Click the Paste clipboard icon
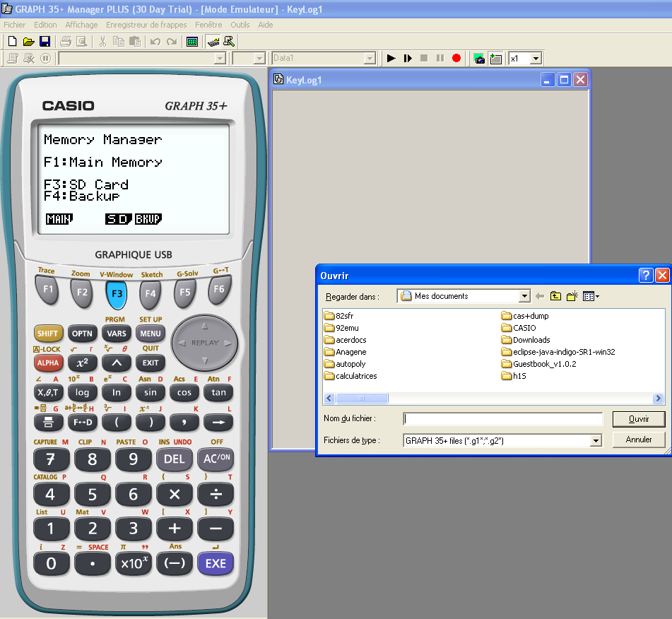 tap(134, 42)
